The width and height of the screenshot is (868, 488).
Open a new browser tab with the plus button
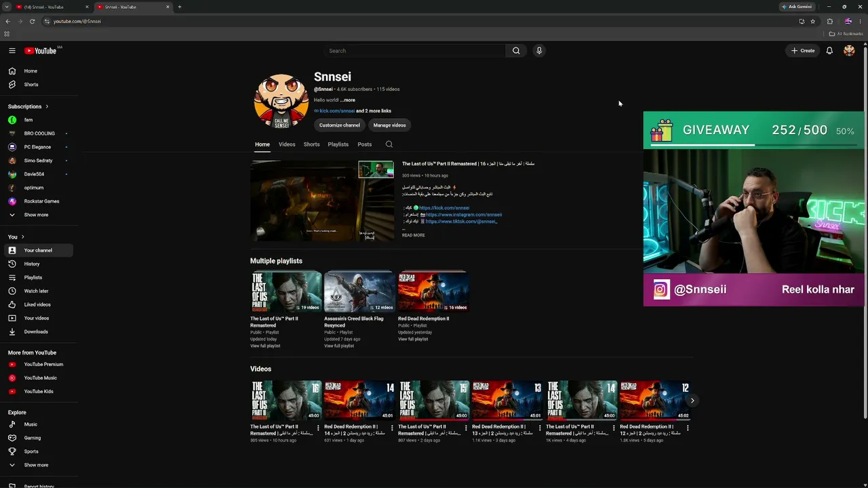tap(179, 7)
